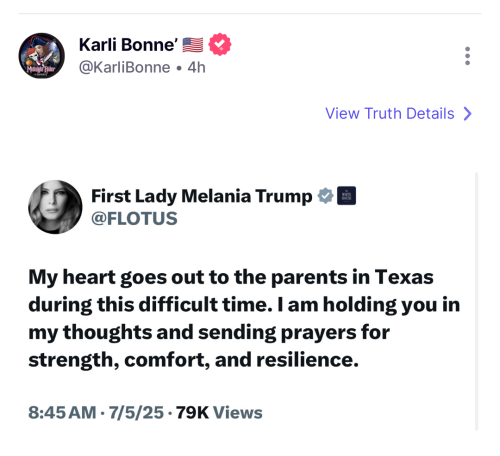Click the American flag emoji beside Karli Bonne'
Screen dimensions: 500x456
pyautogui.click(x=193, y=45)
